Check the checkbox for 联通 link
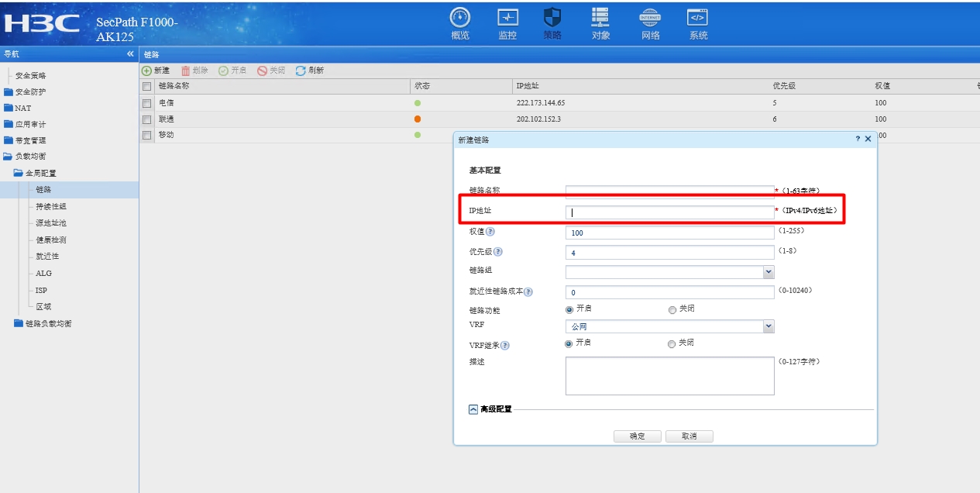 point(146,119)
